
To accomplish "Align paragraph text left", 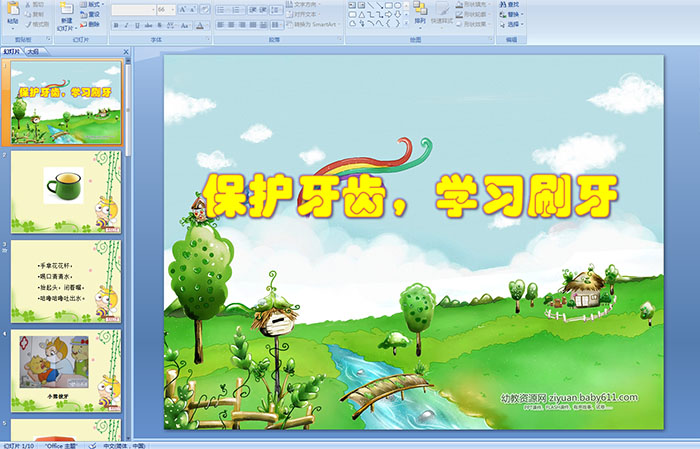I will 221,25.
